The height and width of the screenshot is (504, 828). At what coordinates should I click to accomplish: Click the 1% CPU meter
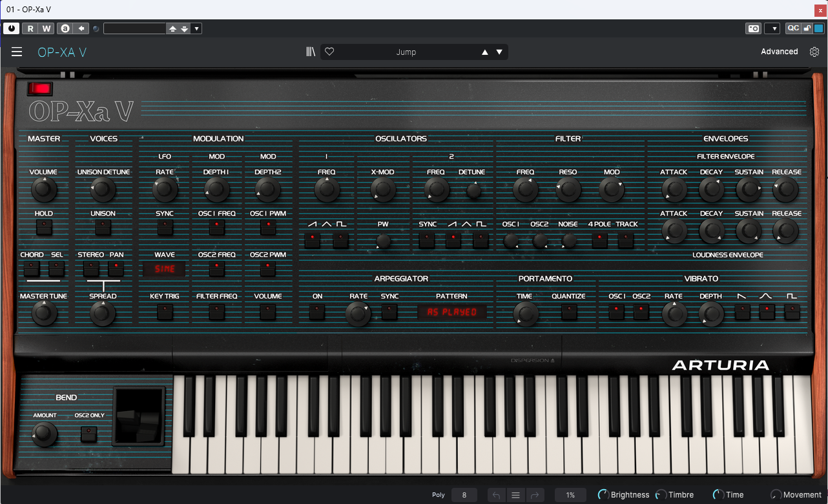click(x=570, y=495)
